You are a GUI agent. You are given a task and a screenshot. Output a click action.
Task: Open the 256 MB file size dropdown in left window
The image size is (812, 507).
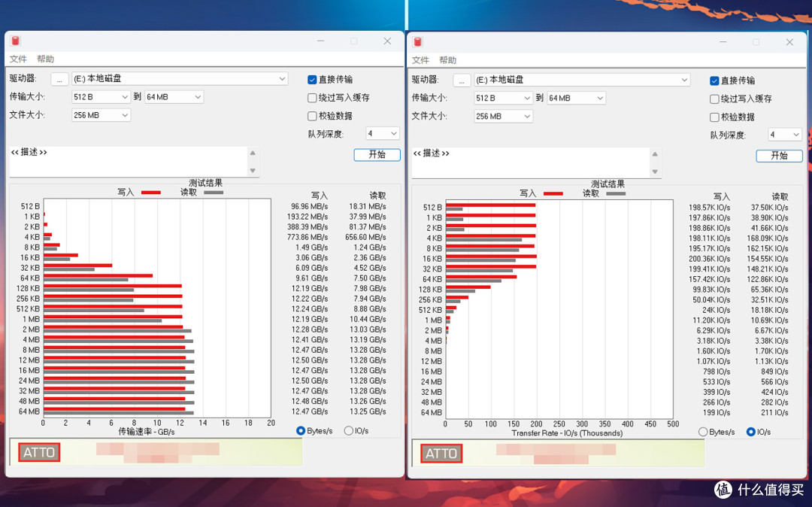pyautogui.click(x=101, y=115)
